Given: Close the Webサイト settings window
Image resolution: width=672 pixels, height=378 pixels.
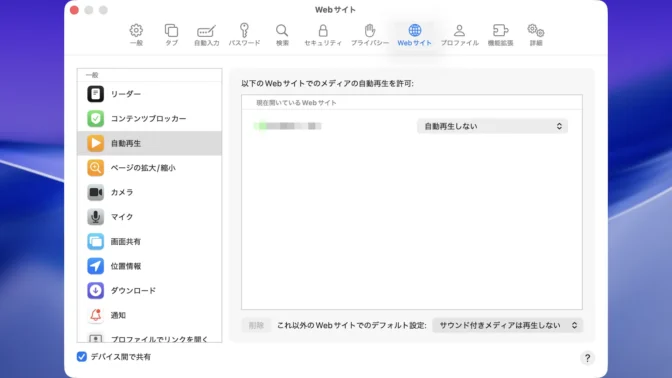Looking at the screenshot, I should [74, 10].
